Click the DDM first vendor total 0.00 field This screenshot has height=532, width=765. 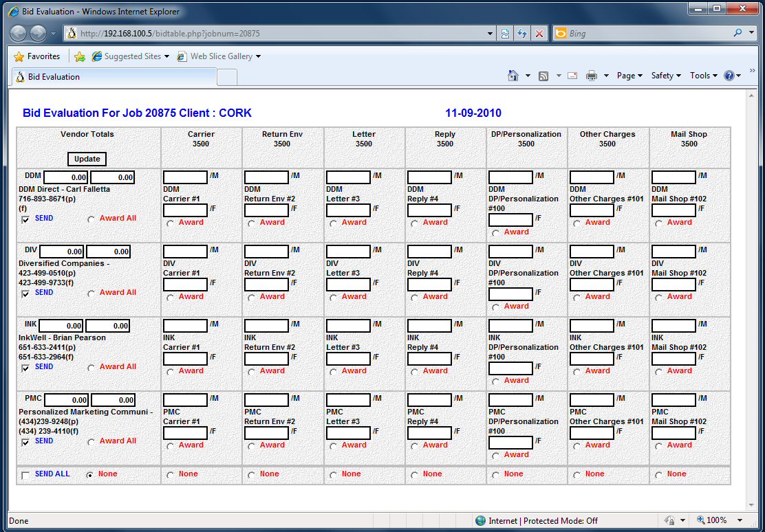pyautogui.click(x=66, y=177)
